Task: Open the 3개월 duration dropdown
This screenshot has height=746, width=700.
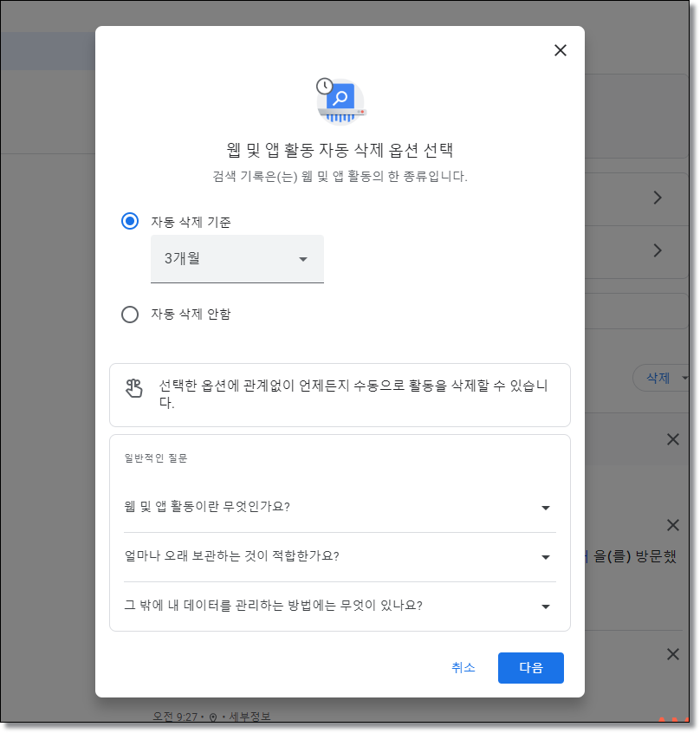Action: (237, 259)
